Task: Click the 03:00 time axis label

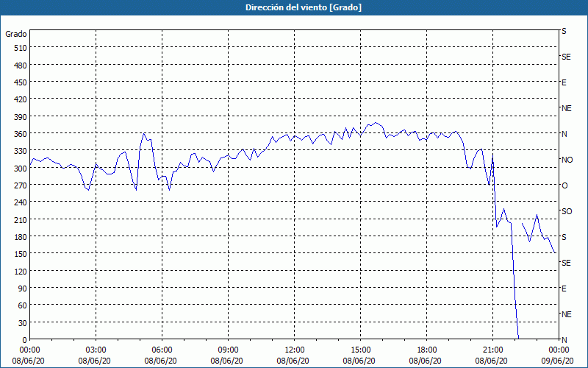Action: tap(96, 350)
